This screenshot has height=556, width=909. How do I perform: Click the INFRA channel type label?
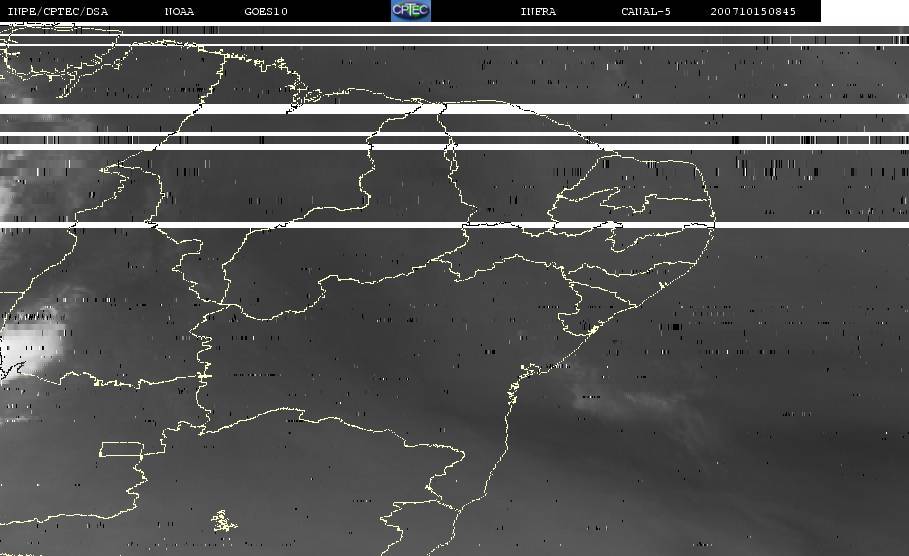(538, 12)
